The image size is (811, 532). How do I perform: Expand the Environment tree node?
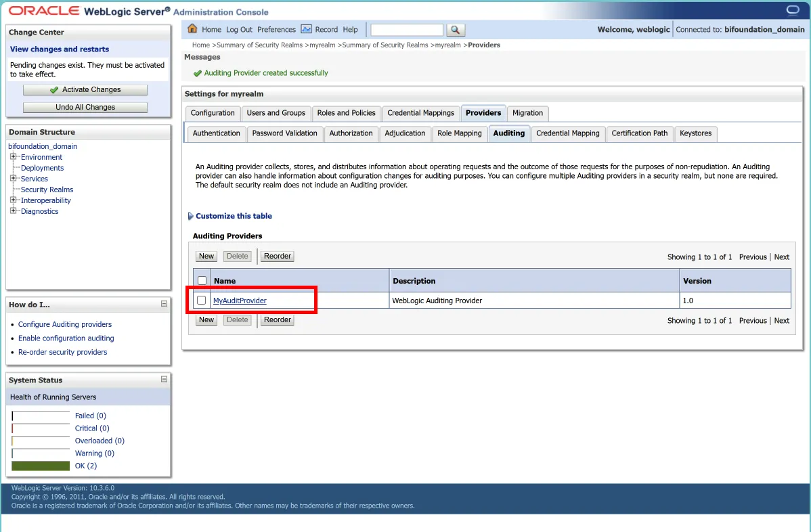pos(14,156)
